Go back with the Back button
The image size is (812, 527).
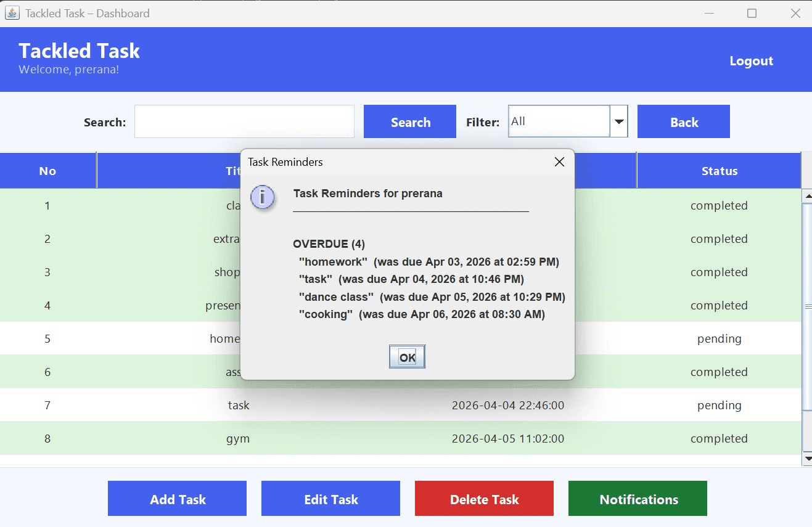coord(684,121)
